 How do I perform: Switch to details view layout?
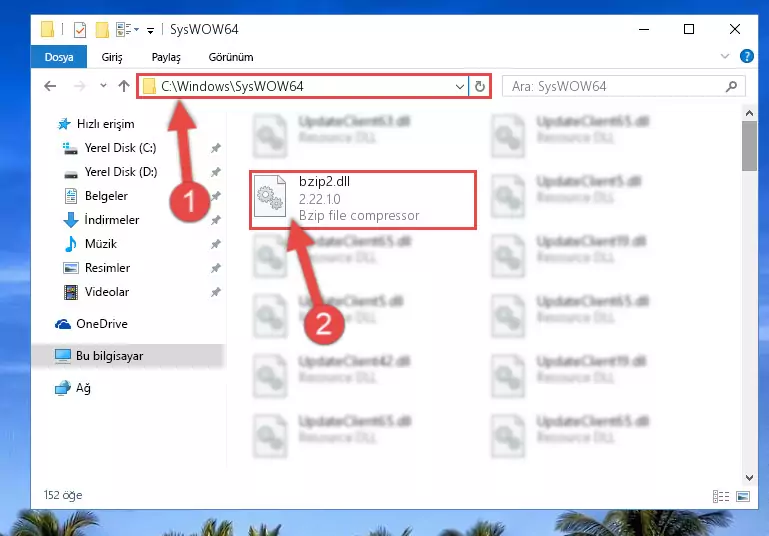[720, 496]
